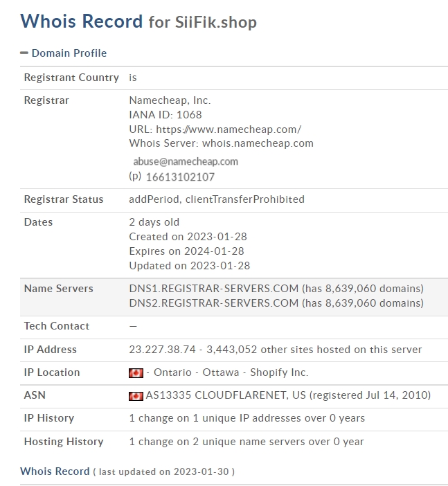Click the Registrar label

[46, 100]
